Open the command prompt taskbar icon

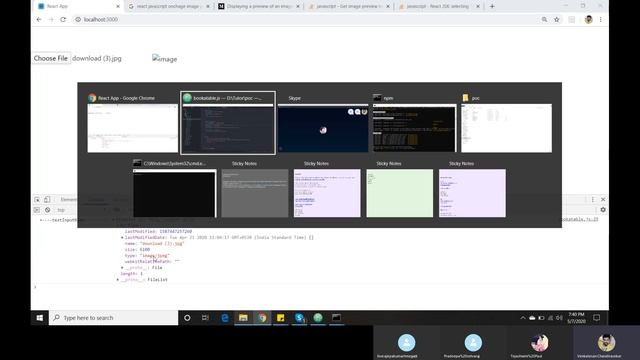[x=336, y=318]
